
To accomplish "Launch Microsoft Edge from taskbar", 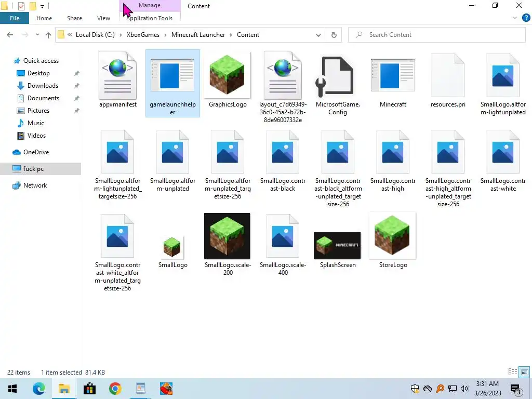I will pyautogui.click(x=38, y=389).
